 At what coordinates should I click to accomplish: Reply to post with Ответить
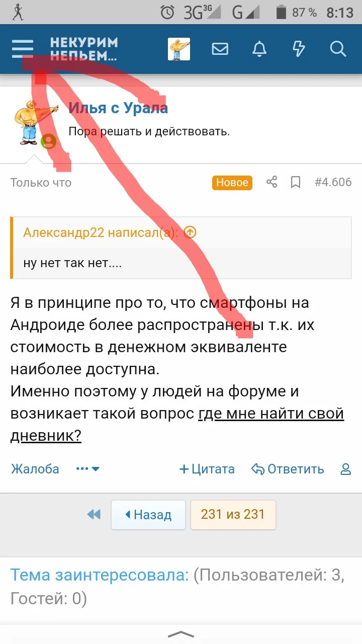[x=288, y=469]
